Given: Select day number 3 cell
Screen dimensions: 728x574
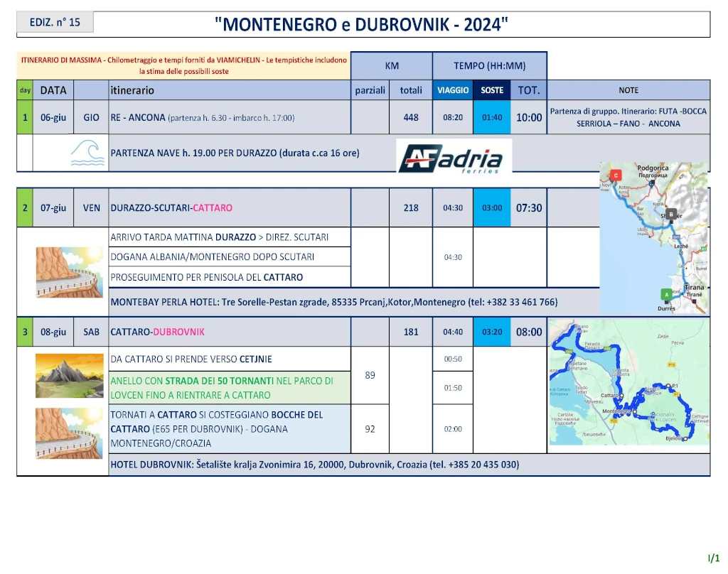Looking at the screenshot, I should pos(25,332).
